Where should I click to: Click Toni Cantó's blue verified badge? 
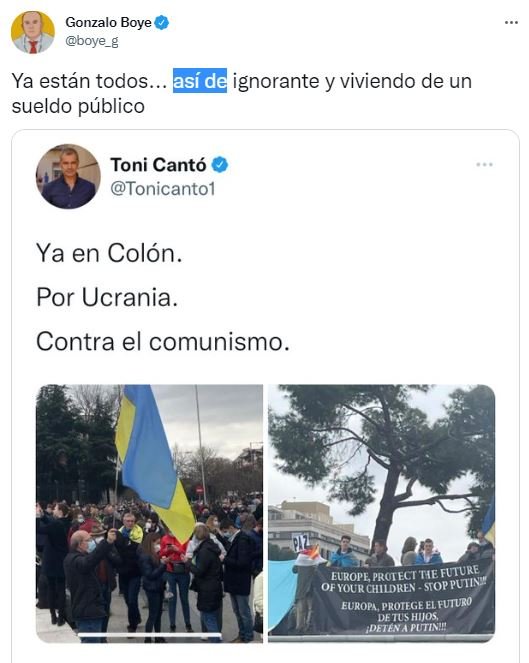(x=219, y=165)
